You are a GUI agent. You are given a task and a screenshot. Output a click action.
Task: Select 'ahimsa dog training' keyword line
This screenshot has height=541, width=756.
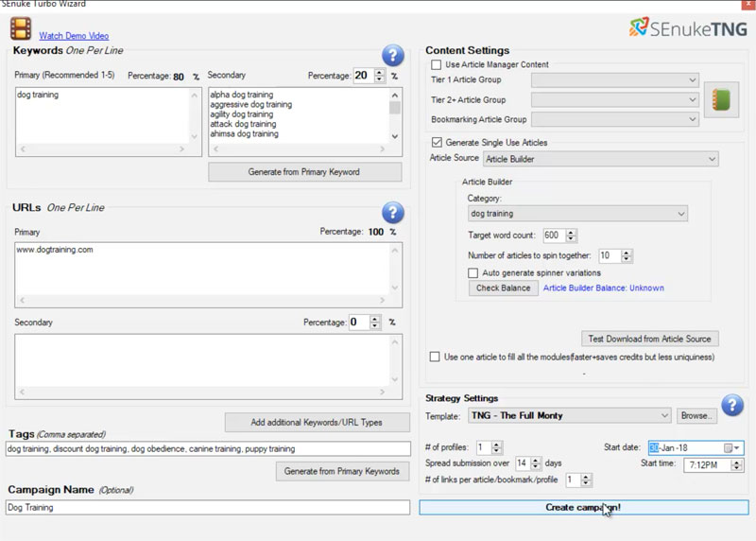tap(244, 133)
